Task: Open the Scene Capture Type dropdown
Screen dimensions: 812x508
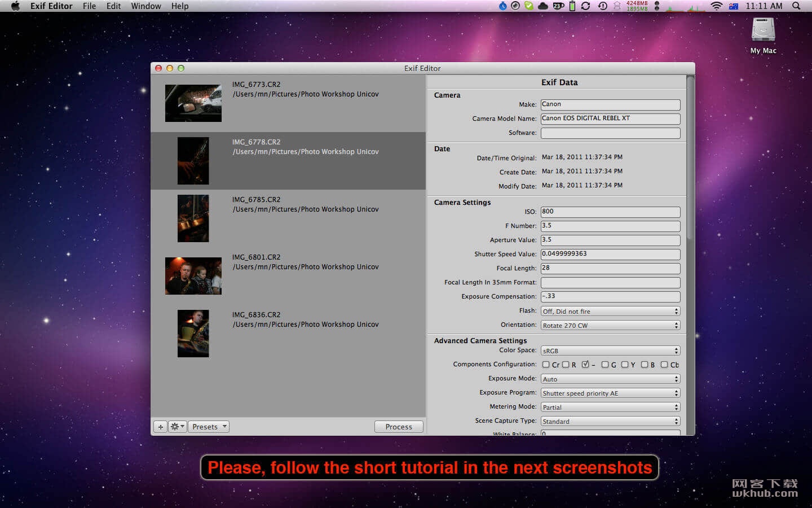Action: pos(610,422)
